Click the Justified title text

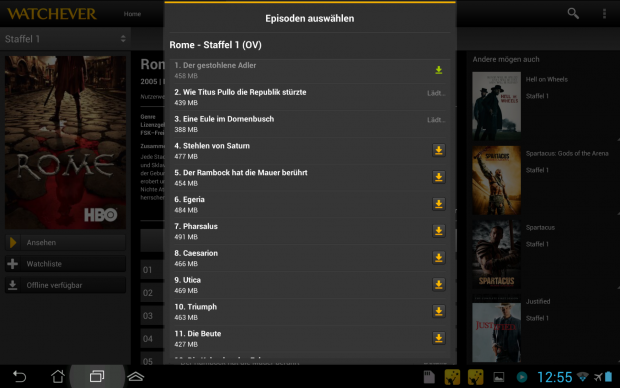(x=538, y=301)
